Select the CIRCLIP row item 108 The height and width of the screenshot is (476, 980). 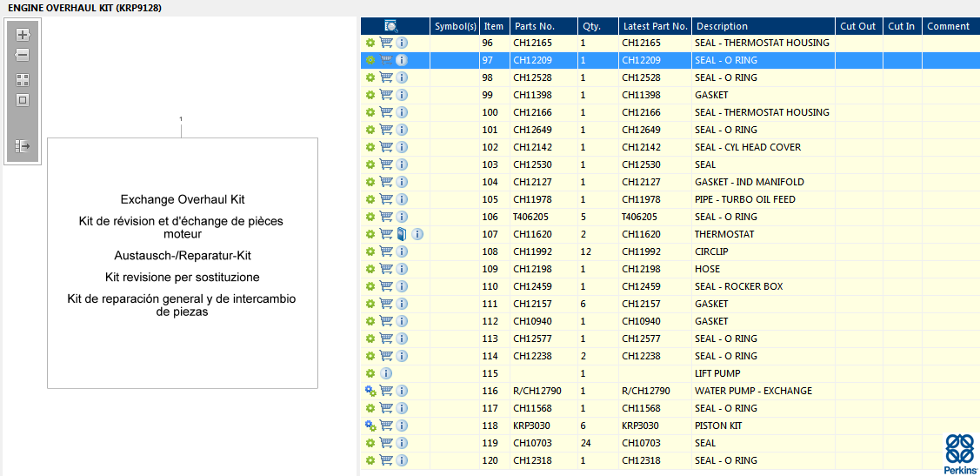click(711, 251)
